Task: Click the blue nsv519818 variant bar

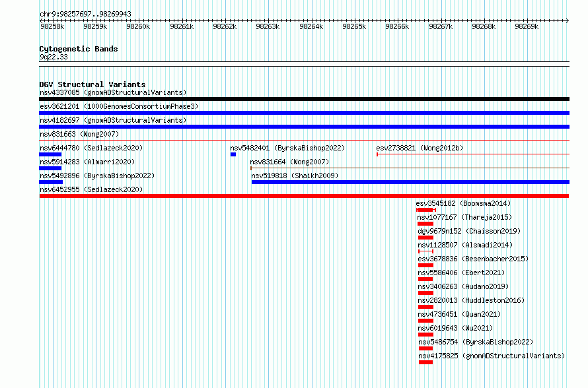Action: click(x=411, y=182)
